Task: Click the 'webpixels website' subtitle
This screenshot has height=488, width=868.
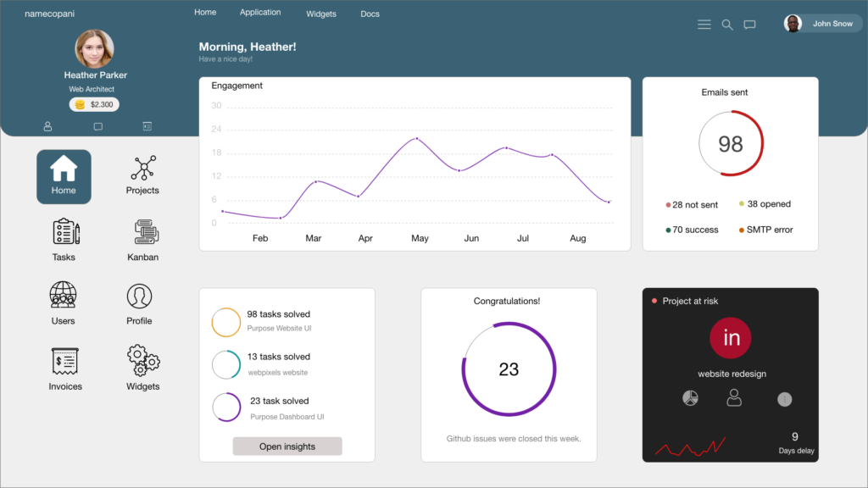Action: pos(278,373)
